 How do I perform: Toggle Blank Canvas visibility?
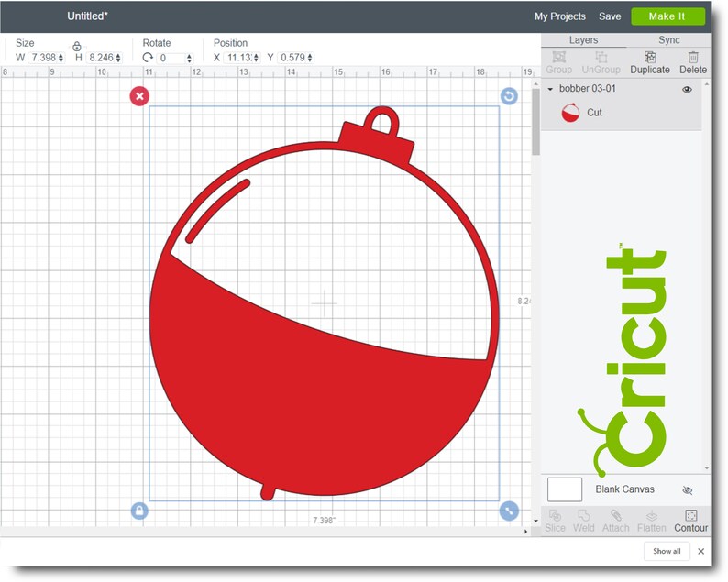tap(687, 490)
